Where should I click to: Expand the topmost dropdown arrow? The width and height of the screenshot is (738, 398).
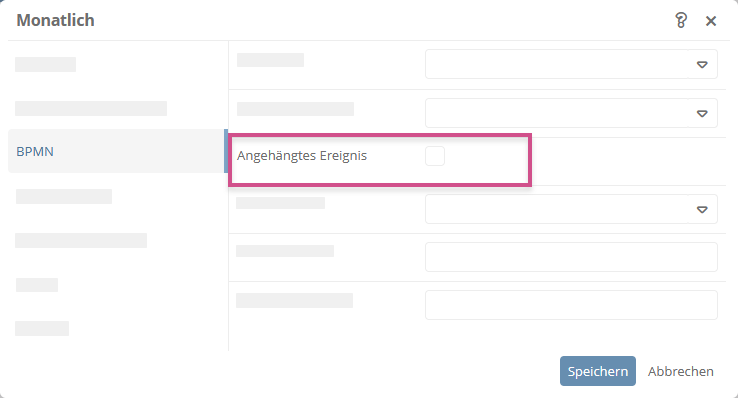(x=702, y=64)
